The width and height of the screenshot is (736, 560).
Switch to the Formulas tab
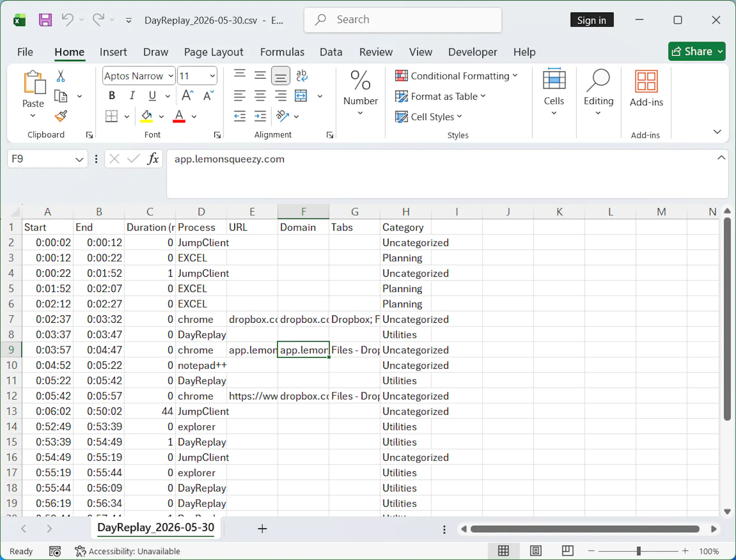282,52
